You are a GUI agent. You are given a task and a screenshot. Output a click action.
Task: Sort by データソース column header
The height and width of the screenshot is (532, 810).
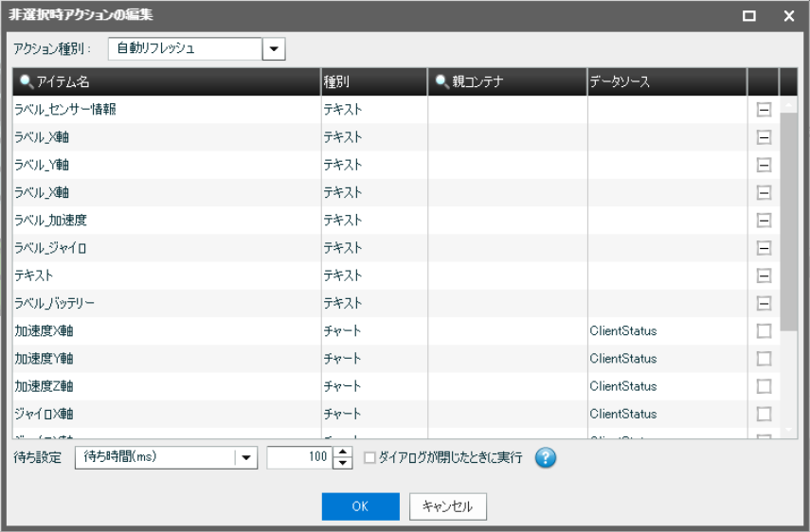click(665, 82)
